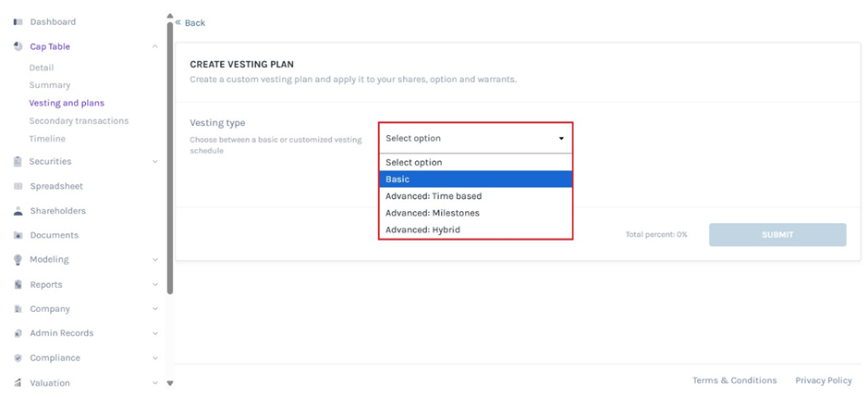
Task: Expand the Company menu chevron
Action: tap(155, 309)
